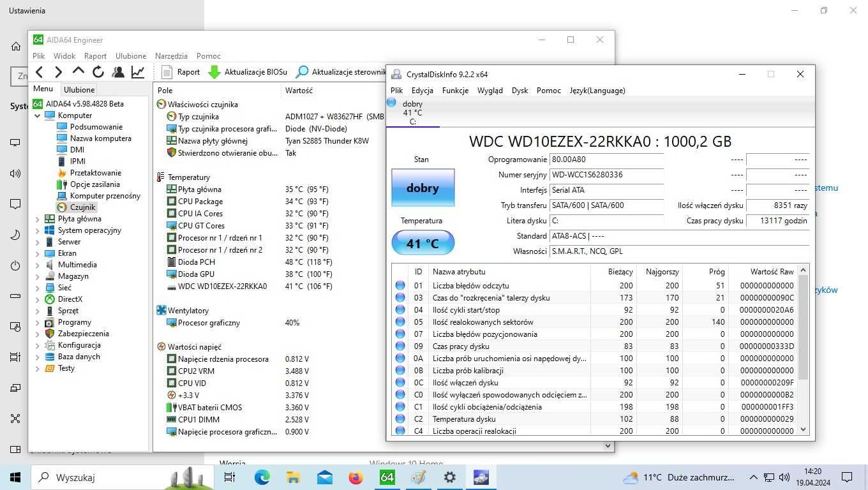Open the Narzędzia menu in AIDA64
Viewport: 868px width, 490px height.
pyautogui.click(x=171, y=56)
